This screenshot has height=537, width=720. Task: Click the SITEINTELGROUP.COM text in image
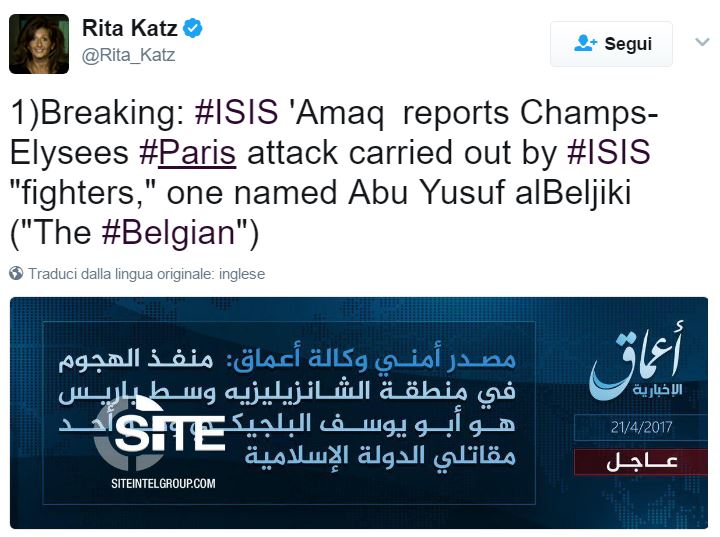pyautogui.click(x=164, y=484)
